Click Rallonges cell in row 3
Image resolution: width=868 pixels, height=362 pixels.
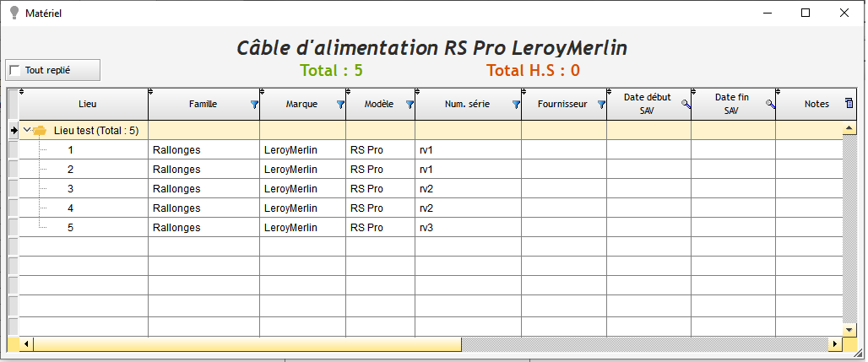tap(203, 189)
